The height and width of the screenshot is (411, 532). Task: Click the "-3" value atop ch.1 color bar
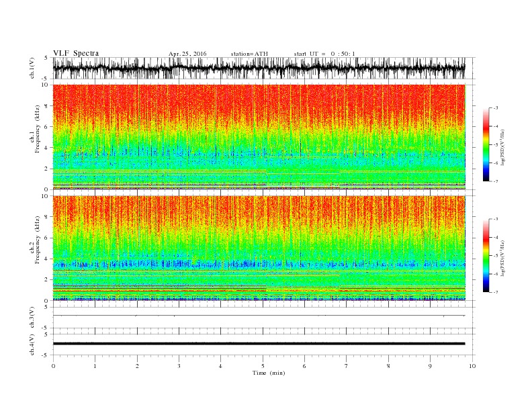(495, 108)
